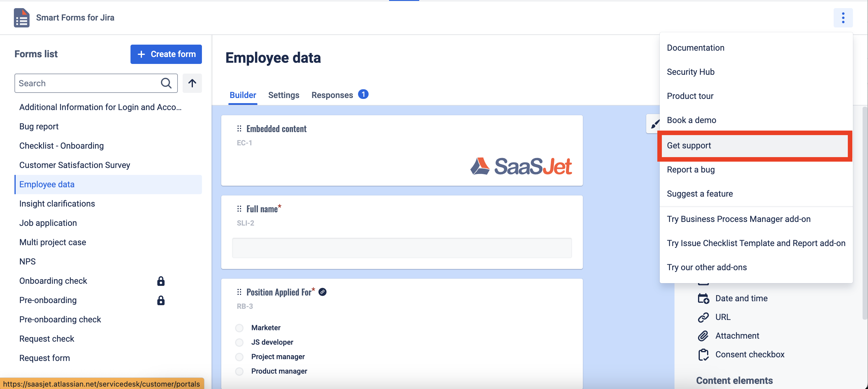Open Documentation from the dropdown menu

pos(696,48)
